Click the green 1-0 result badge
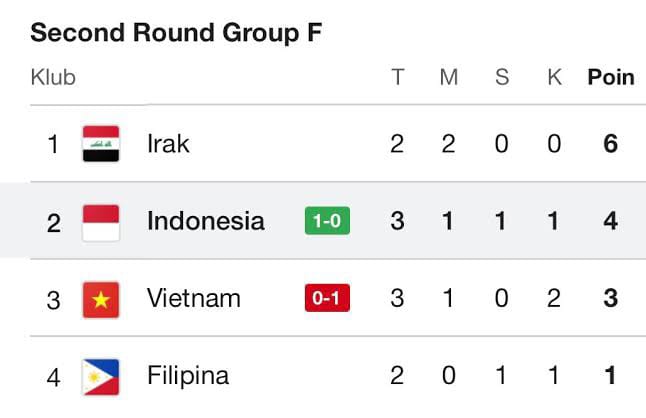Viewport: 646px width, 418px height. click(327, 221)
